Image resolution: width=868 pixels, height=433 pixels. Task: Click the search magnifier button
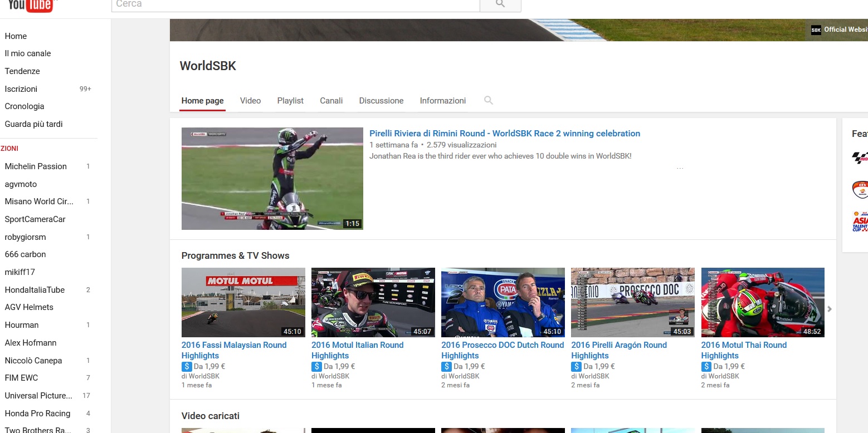(500, 4)
